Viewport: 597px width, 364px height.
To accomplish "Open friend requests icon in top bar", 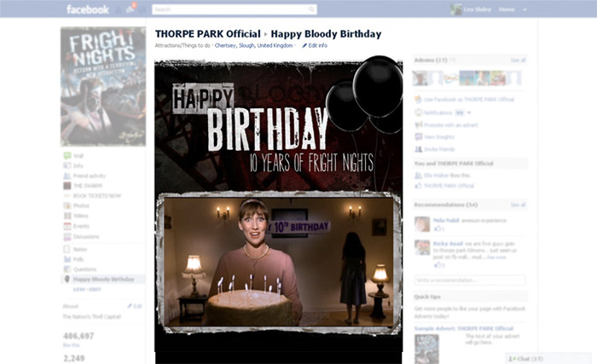I will pos(119,9).
